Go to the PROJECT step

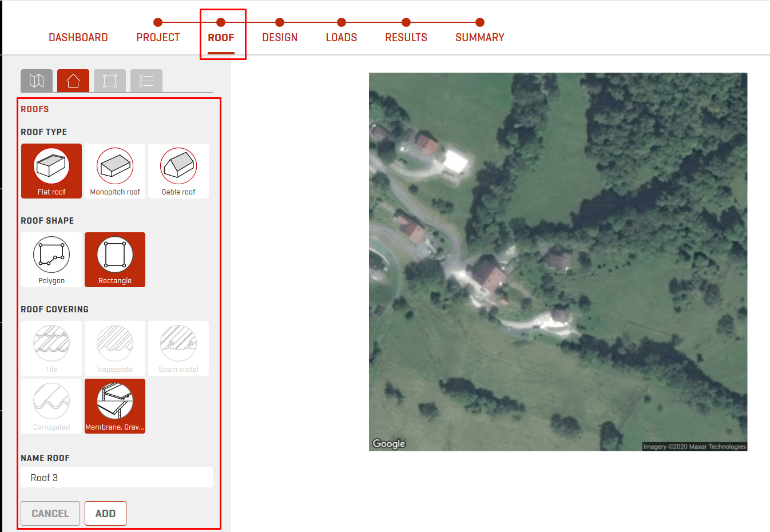click(158, 38)
